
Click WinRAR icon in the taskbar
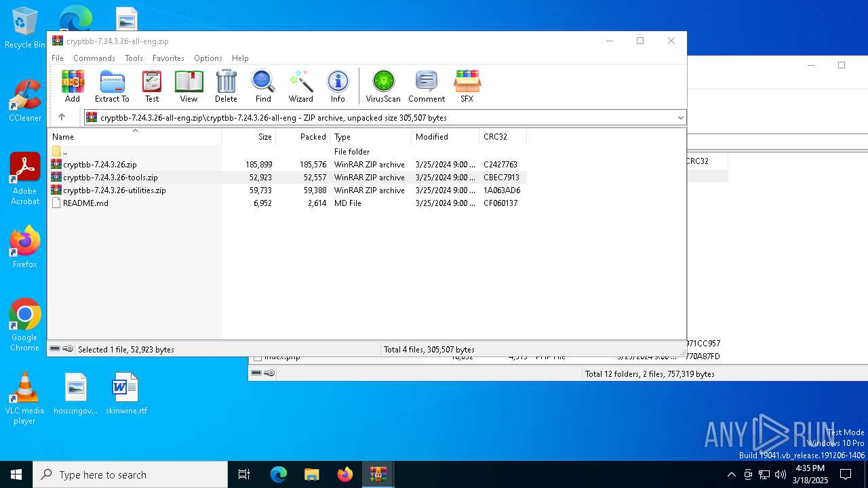point(378,474)
